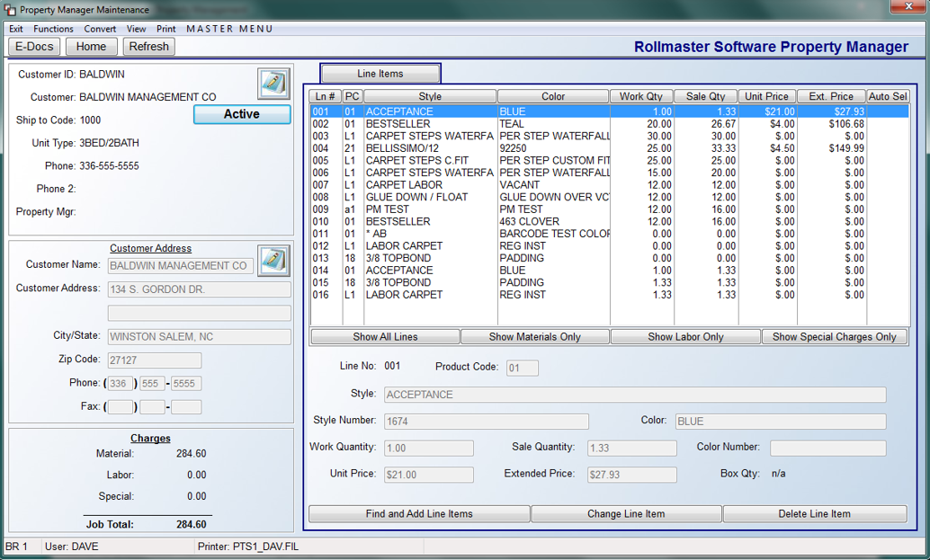Click the Refresh toolbar button
Image resolution: width=930 pixels, height=560 pixels.
149,46
